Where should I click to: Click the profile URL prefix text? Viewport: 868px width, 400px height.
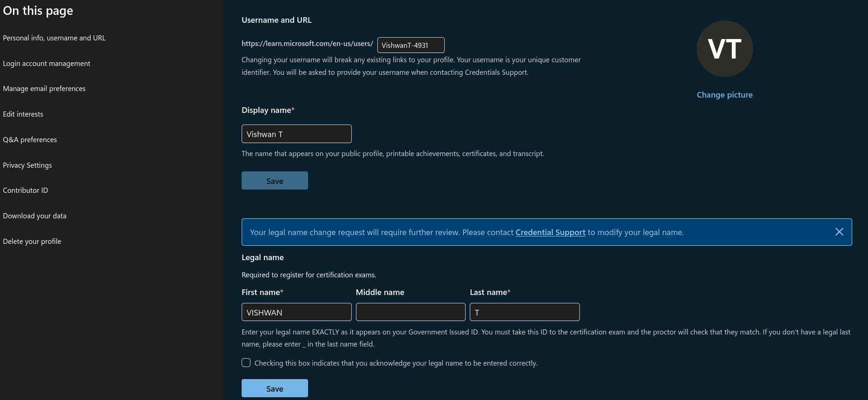(x=307, y=44)
